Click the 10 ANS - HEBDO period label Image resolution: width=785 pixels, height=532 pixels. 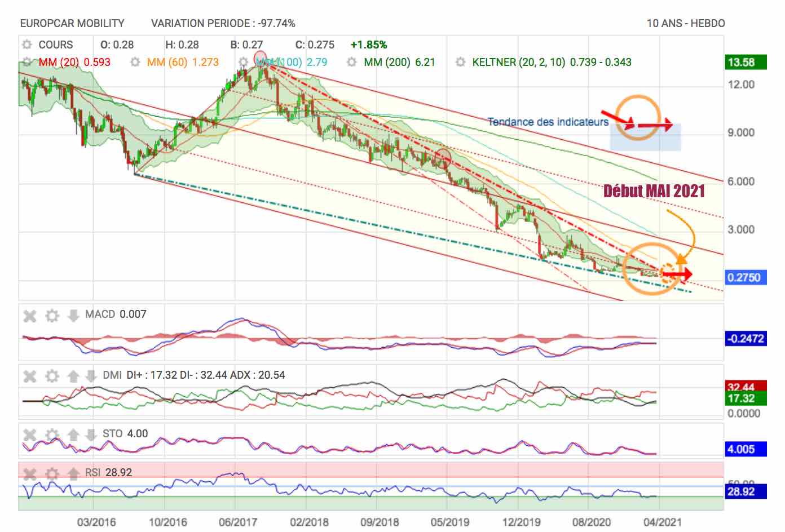coord(686,23)
